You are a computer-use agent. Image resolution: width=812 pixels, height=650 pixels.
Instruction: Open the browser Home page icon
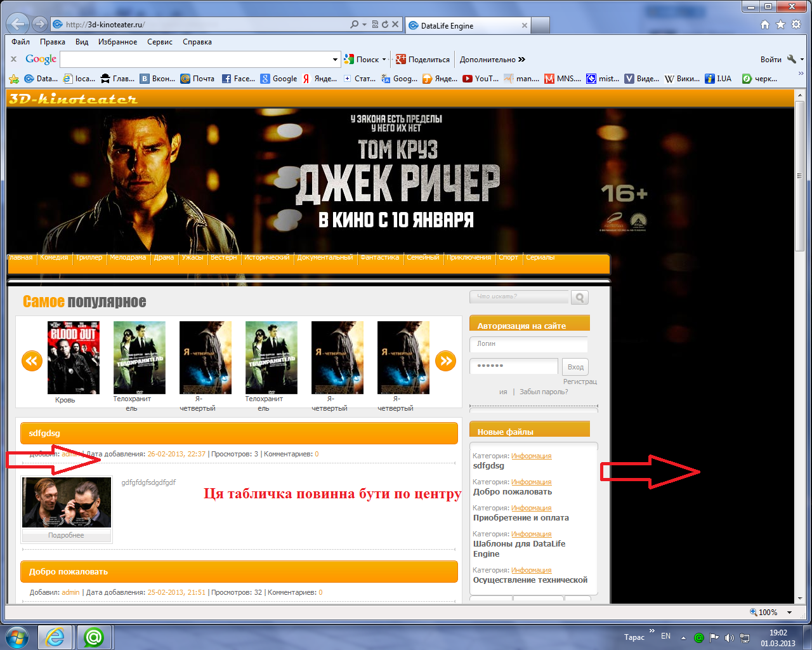pos(765,25)
